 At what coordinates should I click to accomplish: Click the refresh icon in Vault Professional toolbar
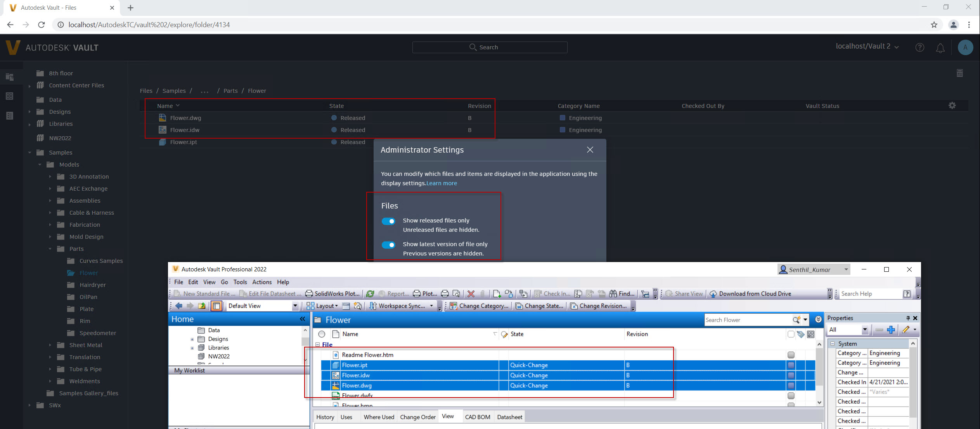click(370, 294)
